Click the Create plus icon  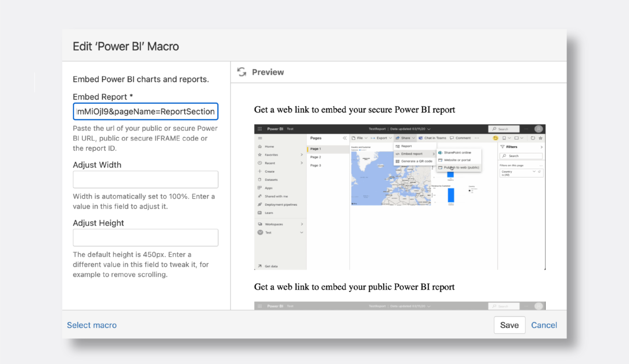pyautogui.click(x=260, y=171)
